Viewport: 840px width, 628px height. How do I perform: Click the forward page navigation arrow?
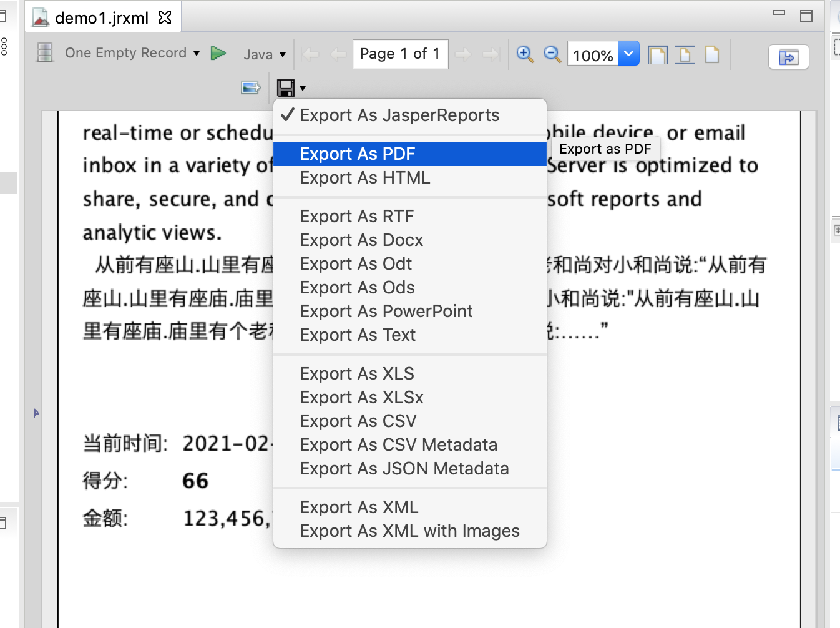click(x=463, y=54)
